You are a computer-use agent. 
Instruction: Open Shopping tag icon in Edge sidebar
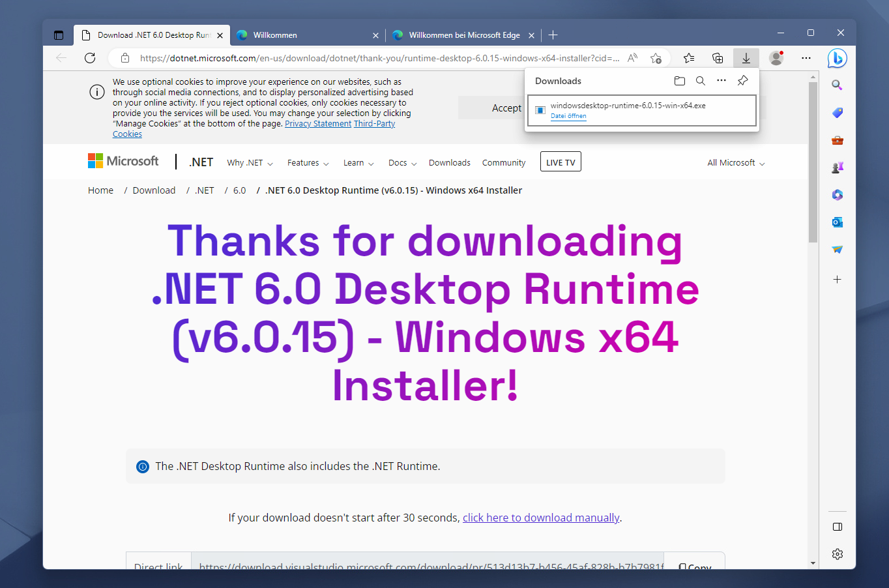pyautogui.click(x=838, y=113)
